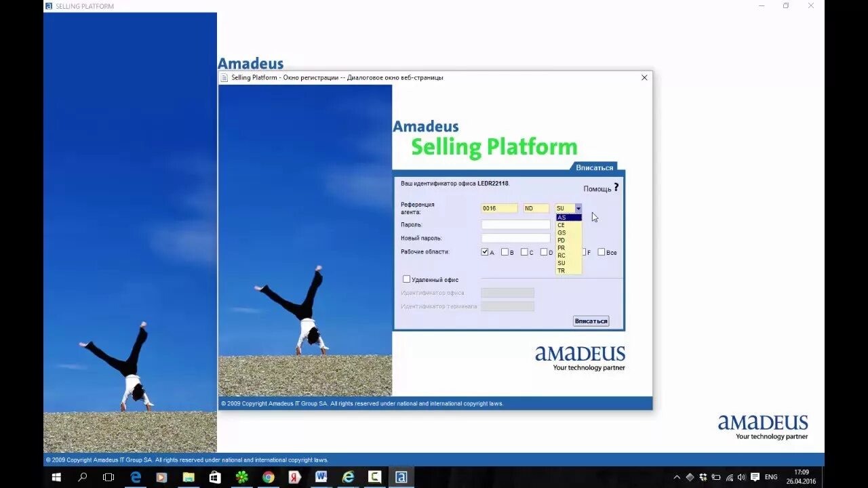Toggle work area A checkbox
The height and width of the screenshot is (488, 868).
(x=485, y=252)
